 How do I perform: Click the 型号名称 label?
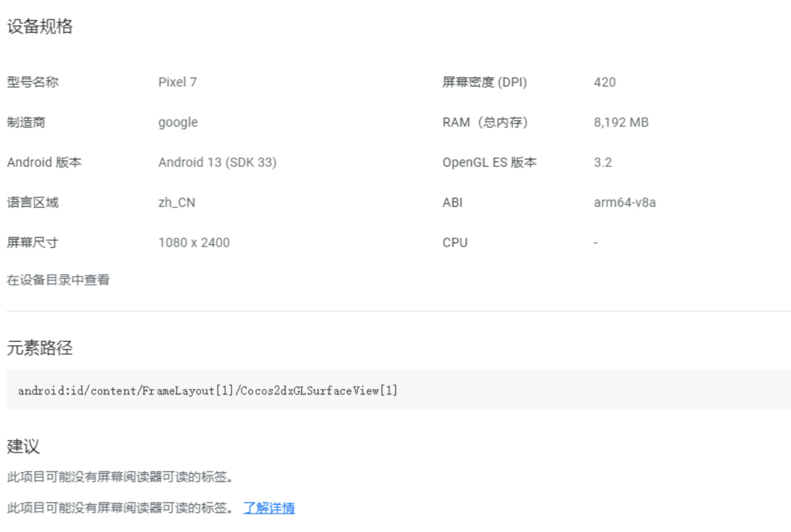click(33, 82)
